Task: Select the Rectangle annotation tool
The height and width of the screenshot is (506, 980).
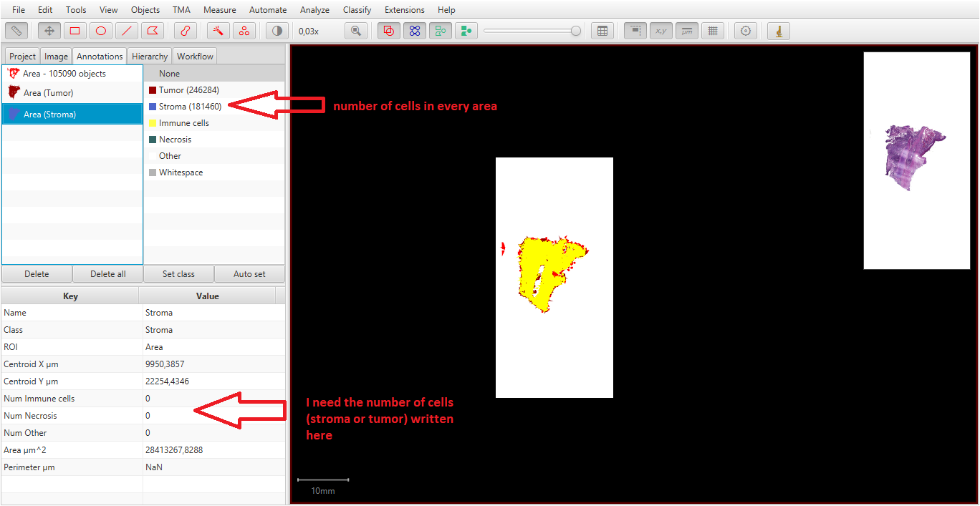Action: (x=75, y=31)
